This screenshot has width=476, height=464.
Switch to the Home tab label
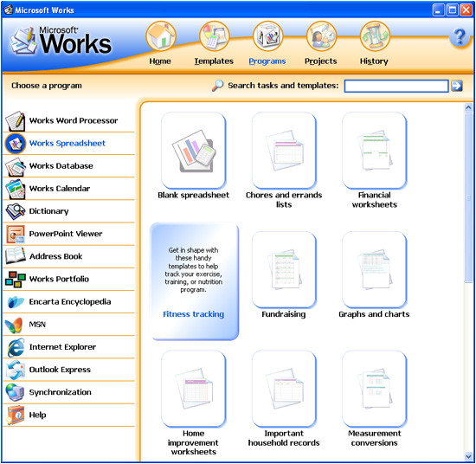[x=160, y=61]
